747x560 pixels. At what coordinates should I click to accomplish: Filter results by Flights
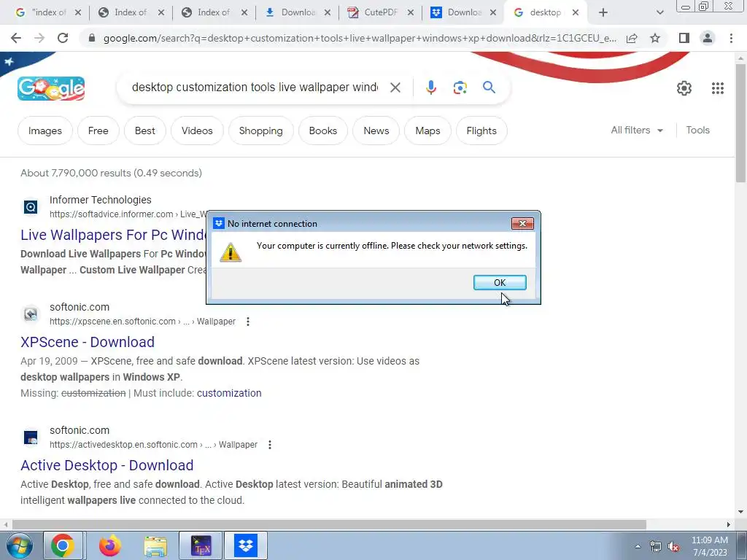pos(481,131)
